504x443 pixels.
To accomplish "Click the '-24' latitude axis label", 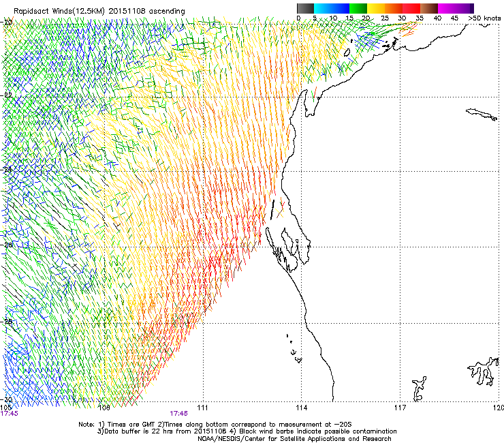I will tap(6, 169).
